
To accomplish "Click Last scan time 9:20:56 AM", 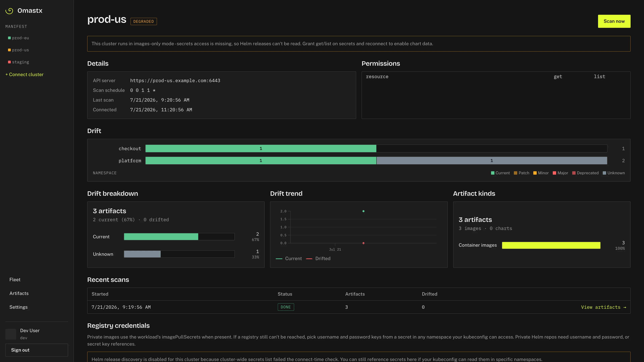I will (159, 100).
